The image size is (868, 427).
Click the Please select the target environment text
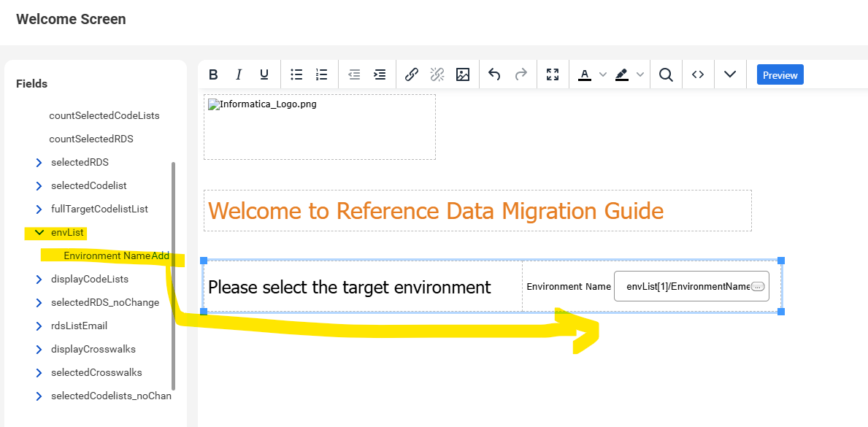(x=349, y=287)
